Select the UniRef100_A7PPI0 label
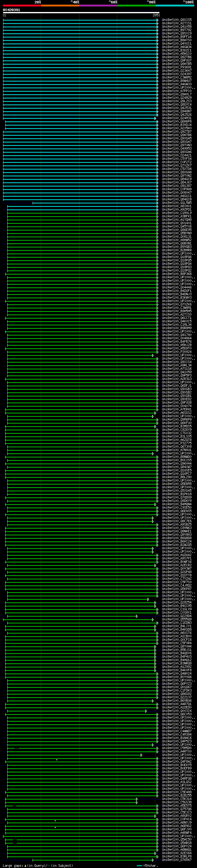This screenshot has width=197, height=868. tap(177, 91)
